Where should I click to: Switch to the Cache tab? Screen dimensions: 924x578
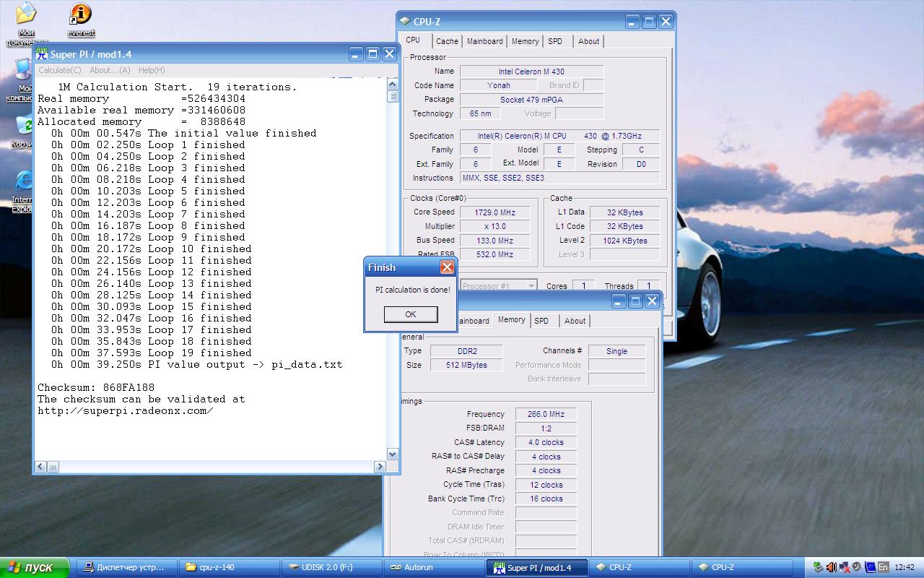447,41
